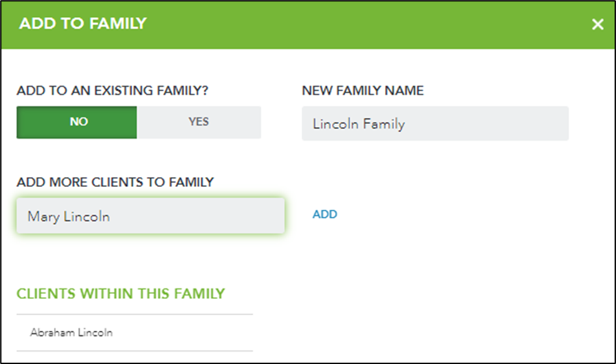Place cursor in 'Mary Lincoln' text

point(68,217)
